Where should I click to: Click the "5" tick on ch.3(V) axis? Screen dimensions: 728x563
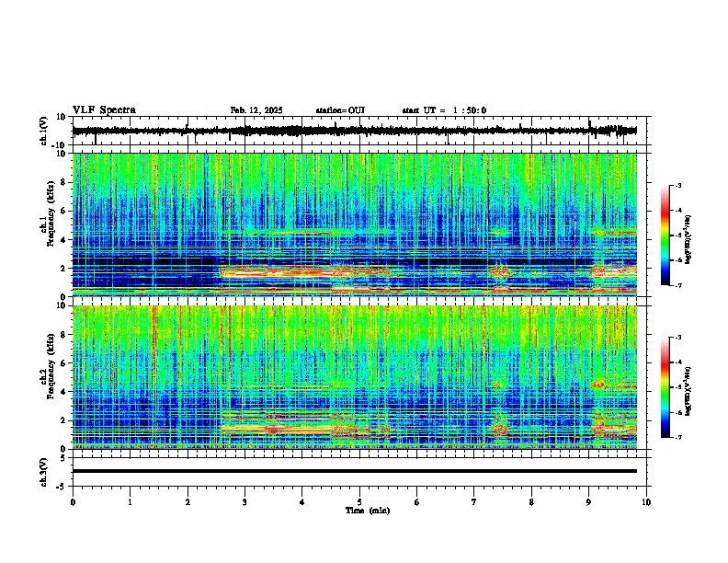tap(63, 458)
